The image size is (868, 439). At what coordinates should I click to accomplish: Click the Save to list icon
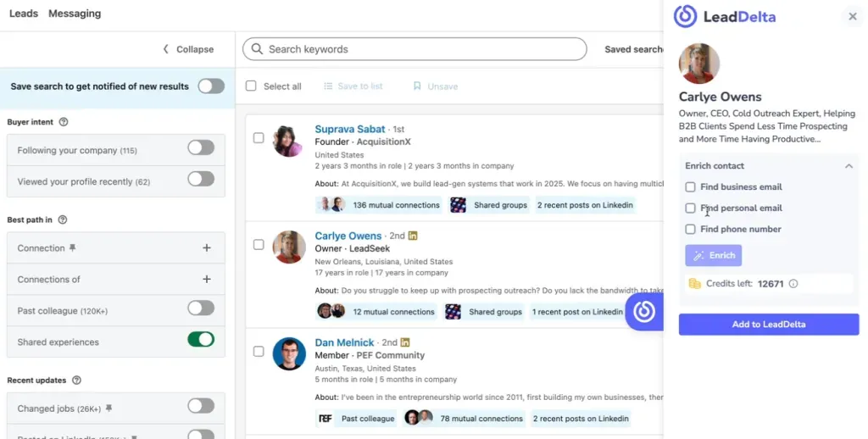click(x=328, y=86)
